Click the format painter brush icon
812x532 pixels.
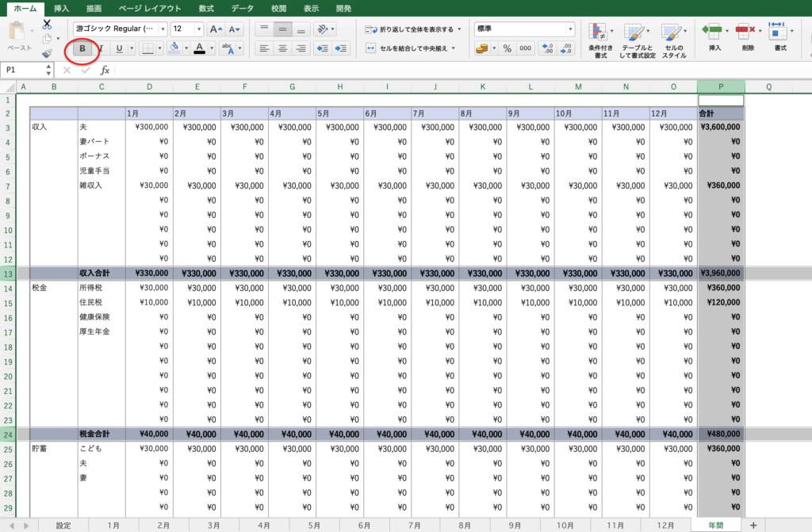coord(47,54)
